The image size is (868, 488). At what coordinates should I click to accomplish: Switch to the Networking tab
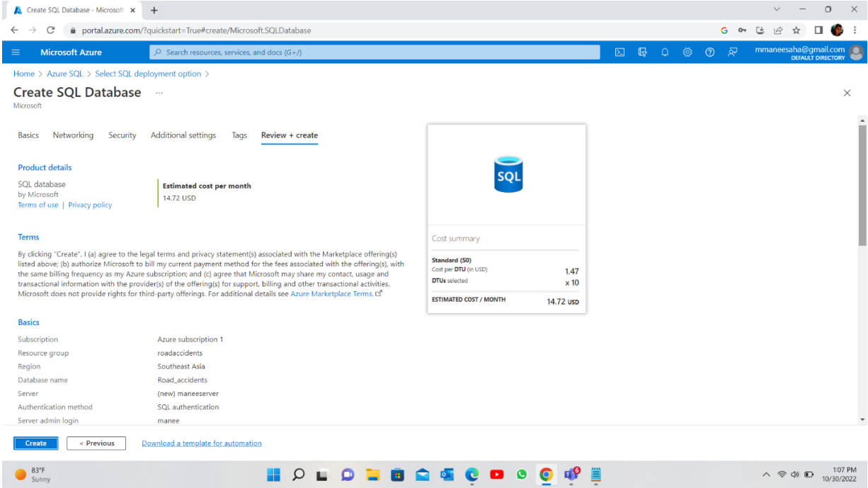coord(73,135)
